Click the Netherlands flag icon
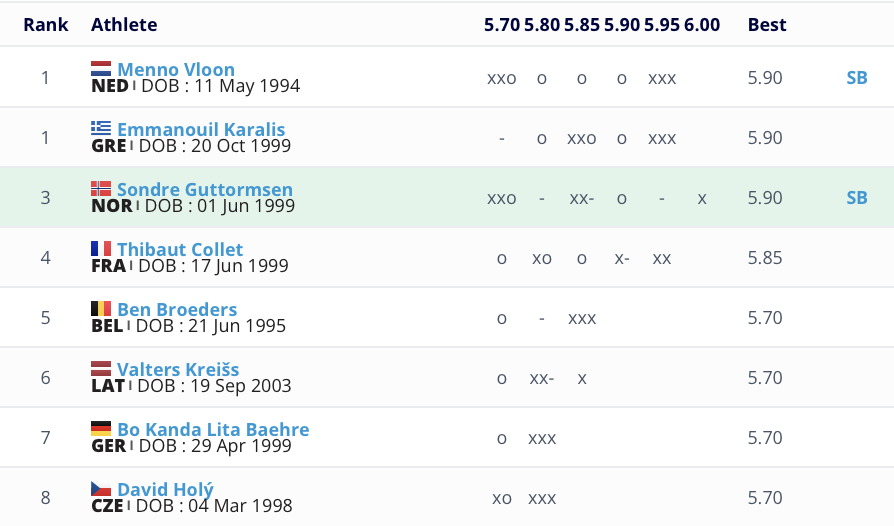Viewport: 894px width, 526px height. click(x=101, y=69)
